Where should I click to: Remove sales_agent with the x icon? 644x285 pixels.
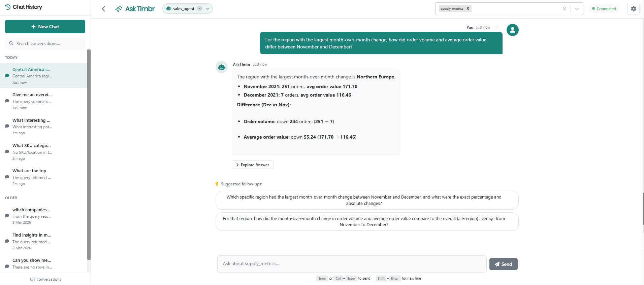pyautogui.click(x=200, y=9)
